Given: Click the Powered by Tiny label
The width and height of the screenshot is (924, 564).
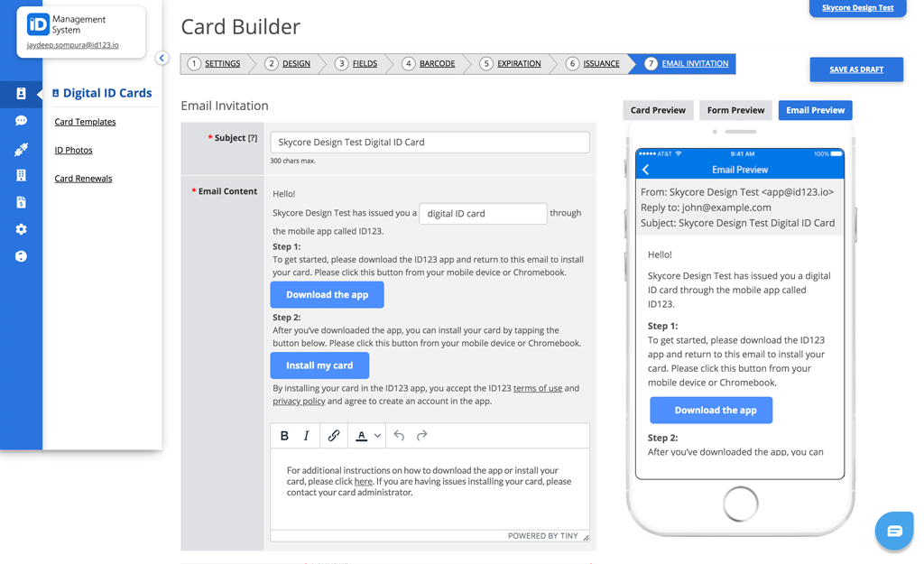Looking at the screenshot, I should (542, 536).
